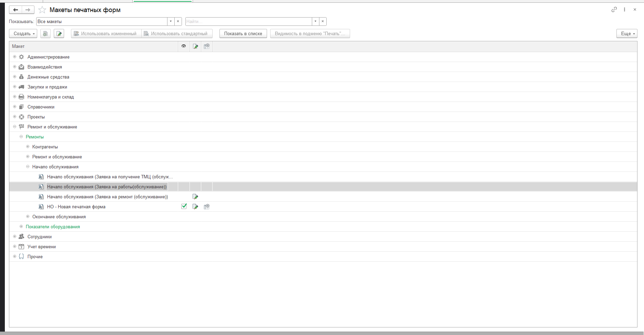Click the edited-layout column header icon
Viewport: 644px width, 335px height.
point(195,46)
